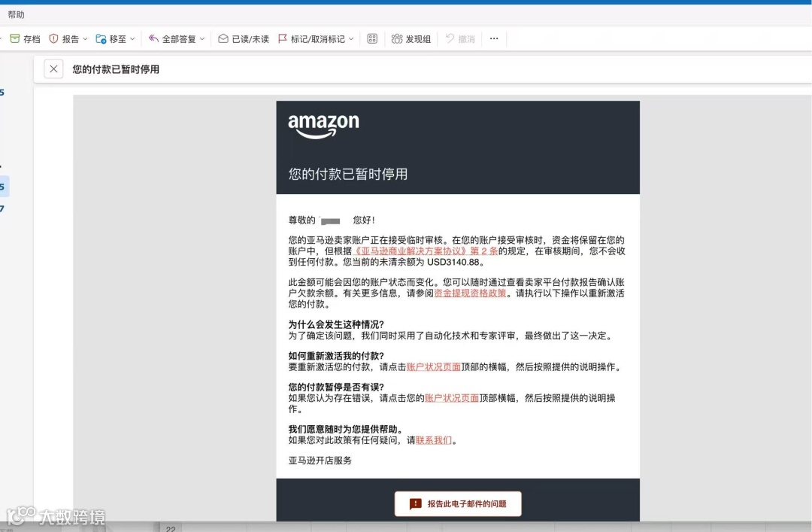Expand the 报告 dropdown arrow
This screenshot has height=532, width=812.
(86, 39)
